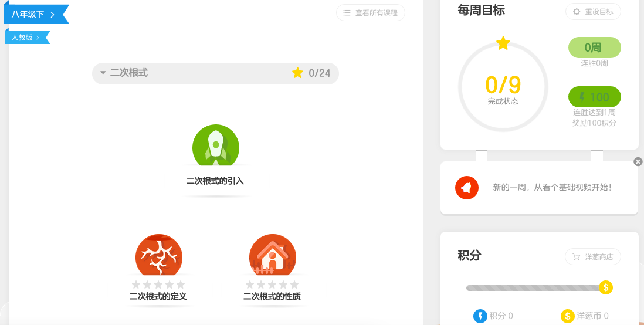Screen dimensions: 644x325
Task: Click the 二次根式的引入 lesson title
Action: (x=215, y=181)
